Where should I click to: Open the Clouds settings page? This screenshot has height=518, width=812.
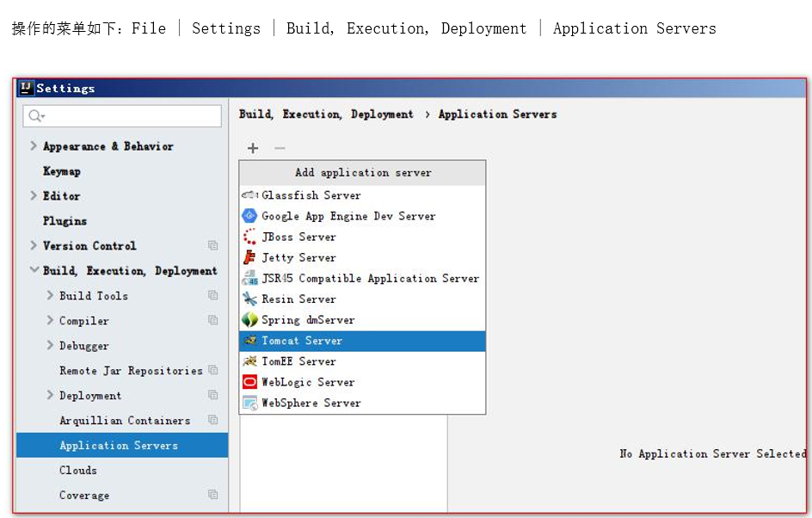[78, 470]
